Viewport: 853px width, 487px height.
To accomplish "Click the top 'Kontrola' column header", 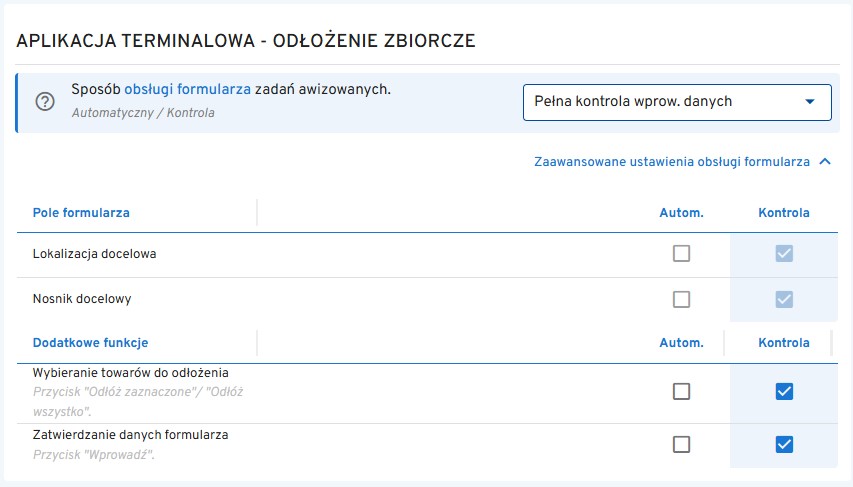I will 784,213.
